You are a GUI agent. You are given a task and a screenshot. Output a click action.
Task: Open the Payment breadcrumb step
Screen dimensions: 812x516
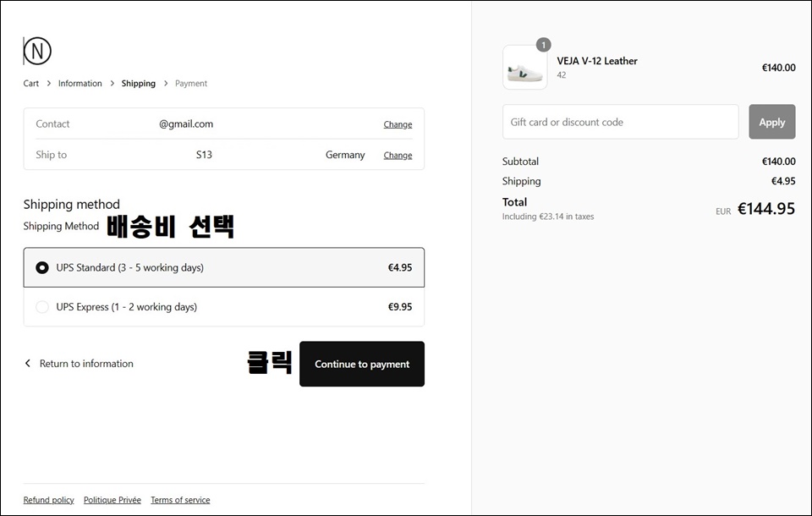pyautogui.click(x=191, y=84)
